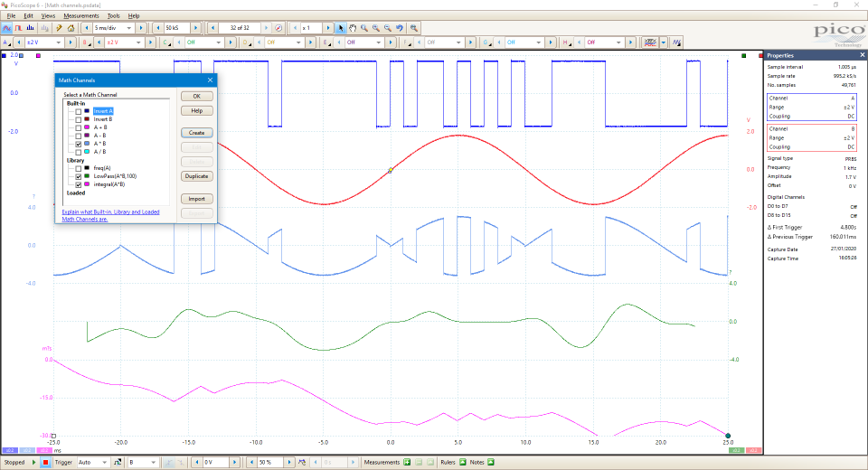Open Channel B ±2 V range dropdown
Image resolution: width=868 pixels, height=470 pixels.
[137, 42]
